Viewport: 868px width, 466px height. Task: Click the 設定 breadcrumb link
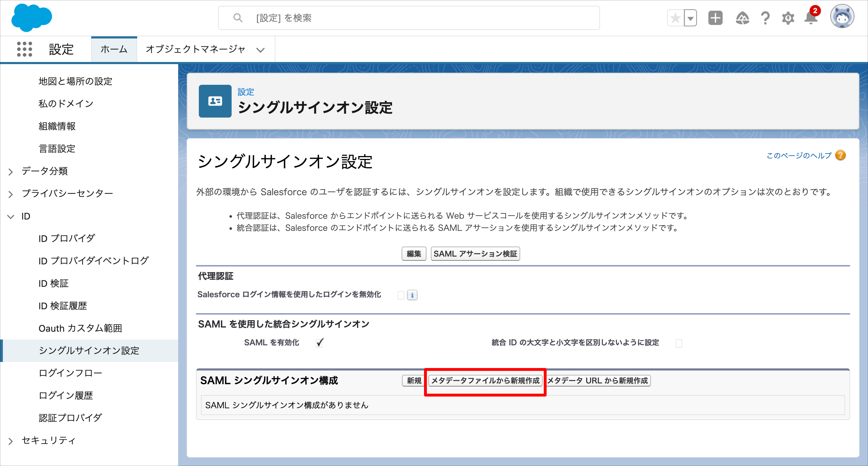pos(246,92)
